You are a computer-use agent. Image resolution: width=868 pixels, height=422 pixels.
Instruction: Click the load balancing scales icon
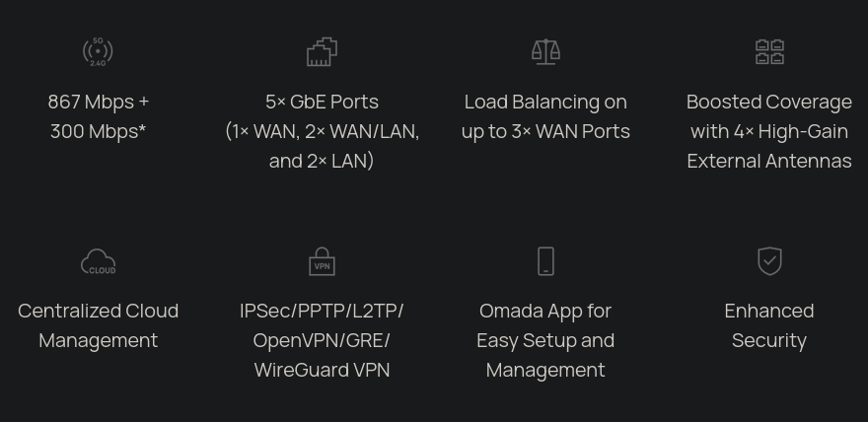[545, 52]
